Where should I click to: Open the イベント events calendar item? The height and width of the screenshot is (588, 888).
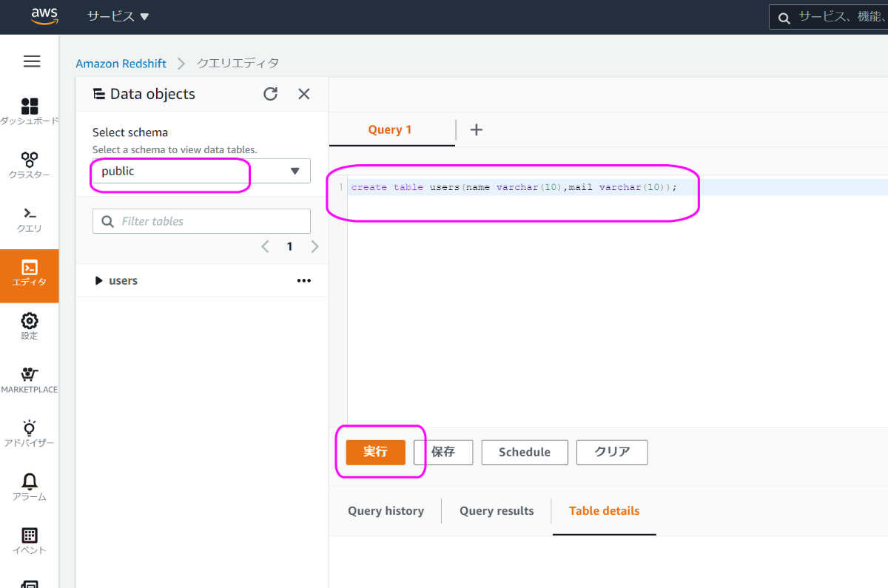tap(30, 541)
